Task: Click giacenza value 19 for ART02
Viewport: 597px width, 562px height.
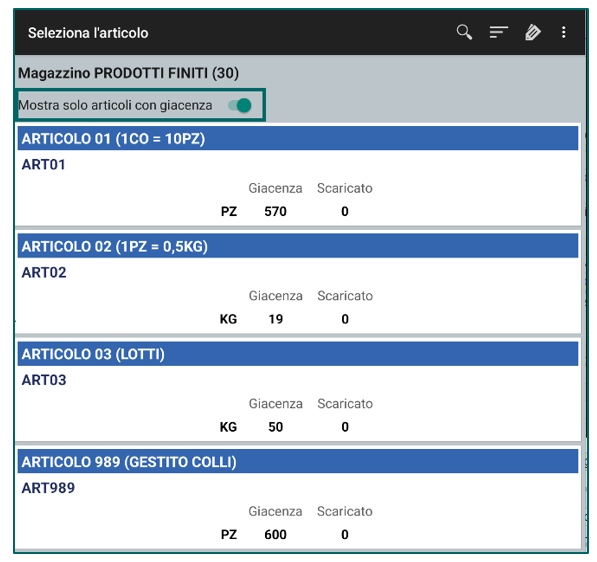Action: [x=276, y=319]
